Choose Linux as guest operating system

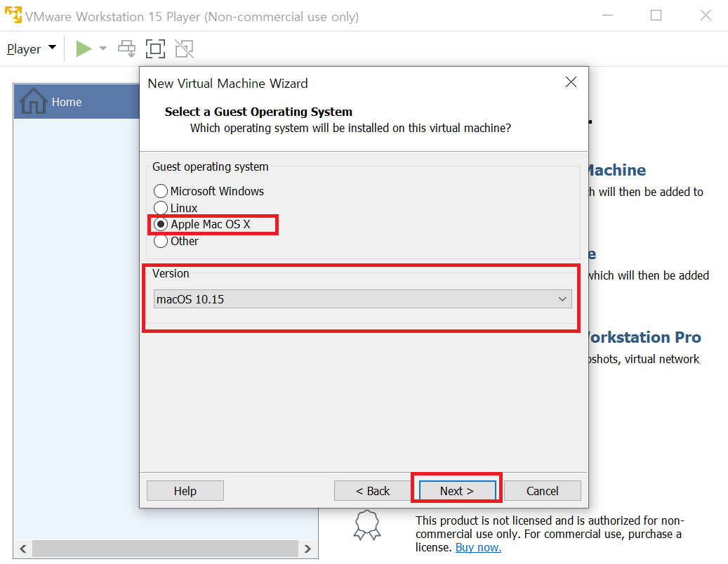pos(161,208)
